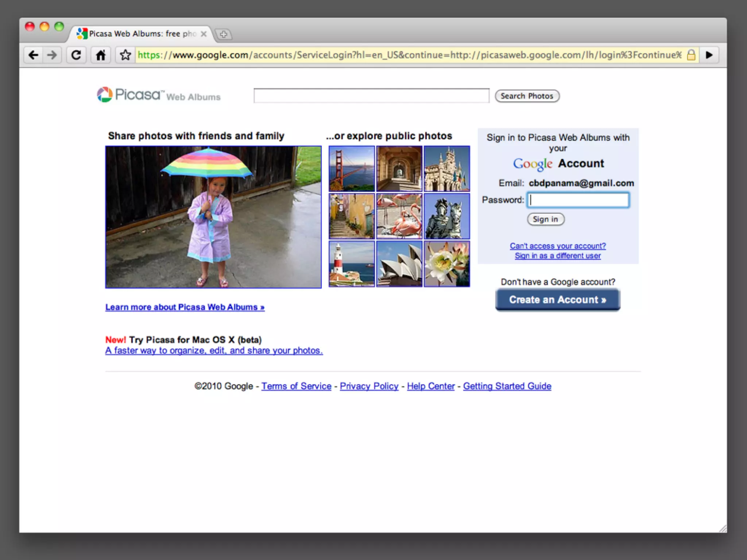
Task: Open a new tab with plus icon
Action: (x=224, y=34)
